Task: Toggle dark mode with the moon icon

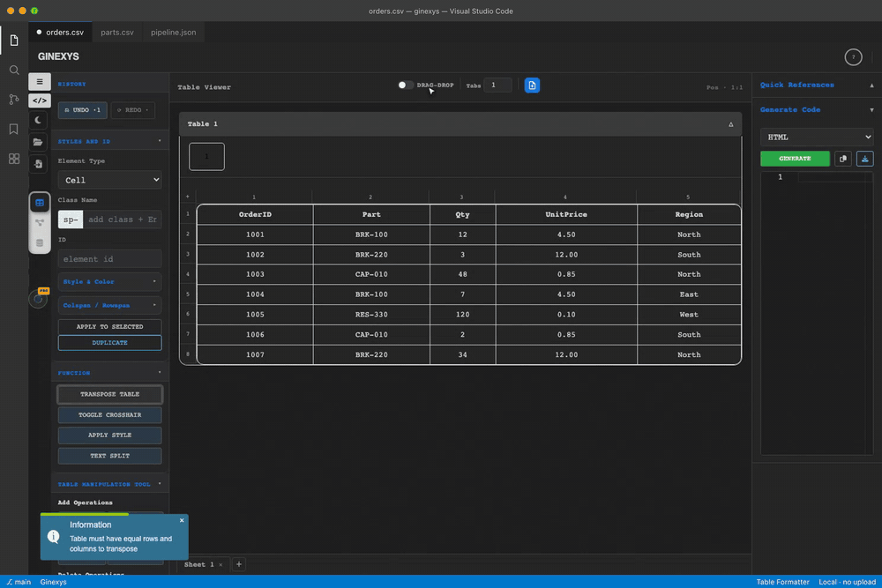Action: click(38, 120)
